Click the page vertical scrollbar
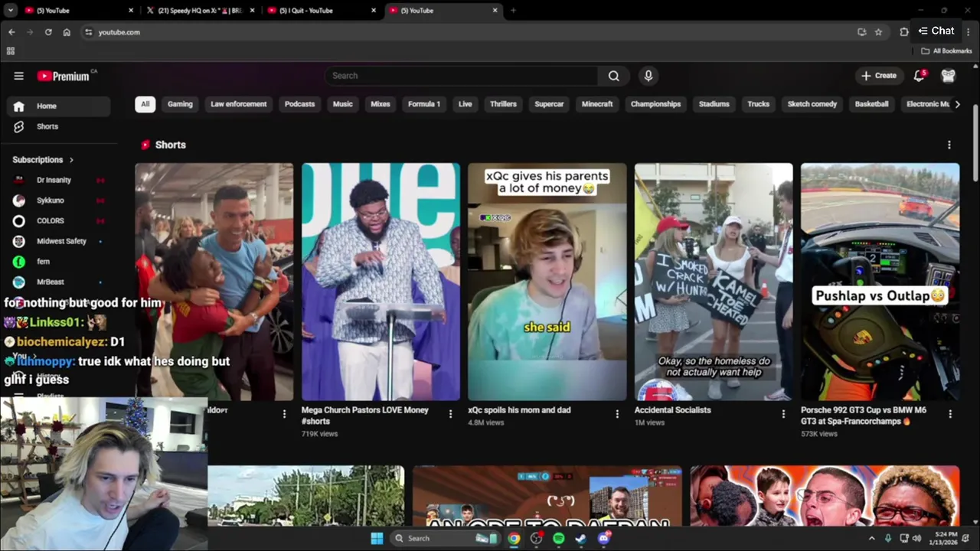 [975, 142]
